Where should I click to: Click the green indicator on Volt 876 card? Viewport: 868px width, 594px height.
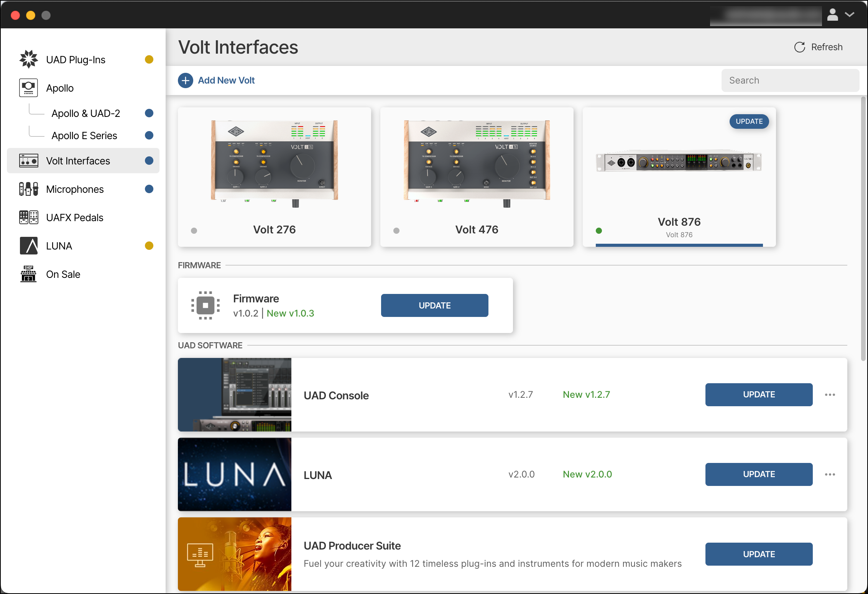598,231
